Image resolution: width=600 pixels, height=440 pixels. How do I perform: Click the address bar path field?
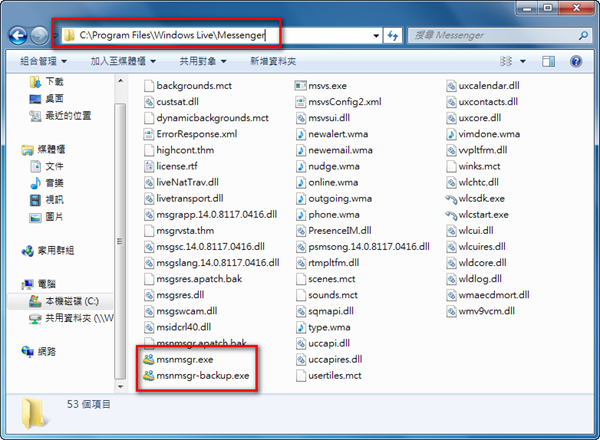click(222, 36)
